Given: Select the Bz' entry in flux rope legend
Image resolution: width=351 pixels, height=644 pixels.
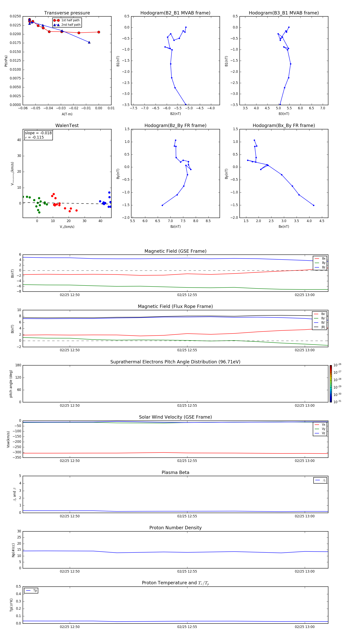Looking at the screenshot, I should pyautogui.click(x=320, y=323).
